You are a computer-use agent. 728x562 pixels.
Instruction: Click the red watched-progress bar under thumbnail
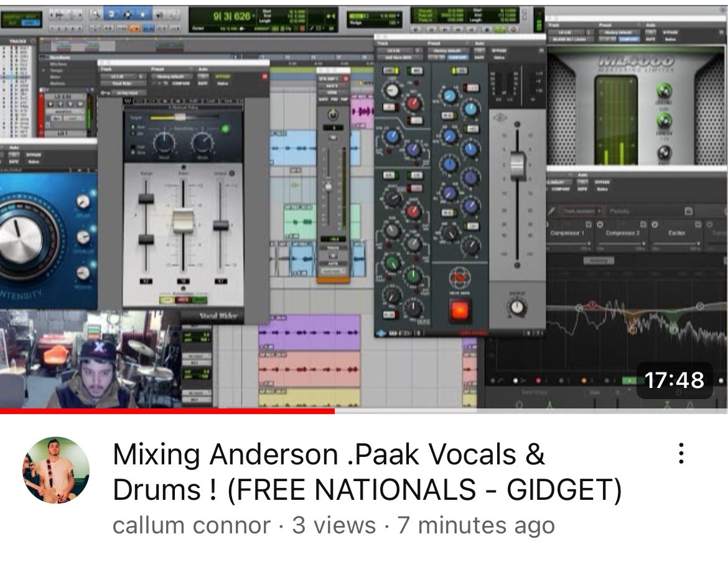point(167,411)
